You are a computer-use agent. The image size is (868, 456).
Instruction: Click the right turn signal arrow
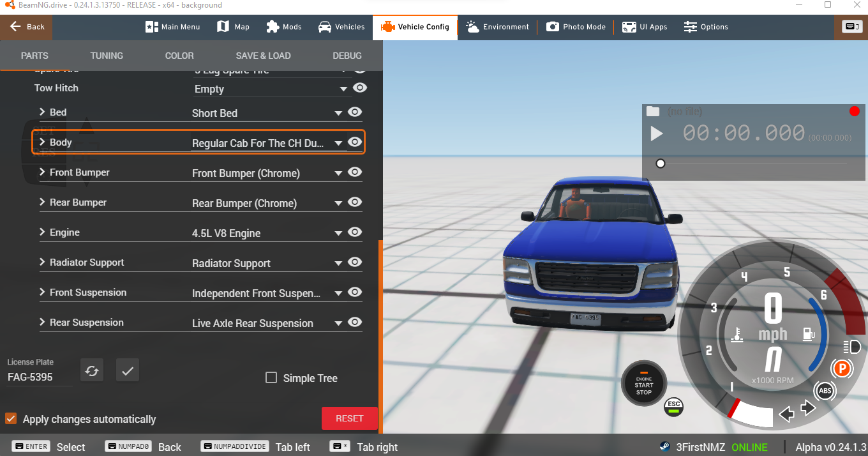point(809,407)
